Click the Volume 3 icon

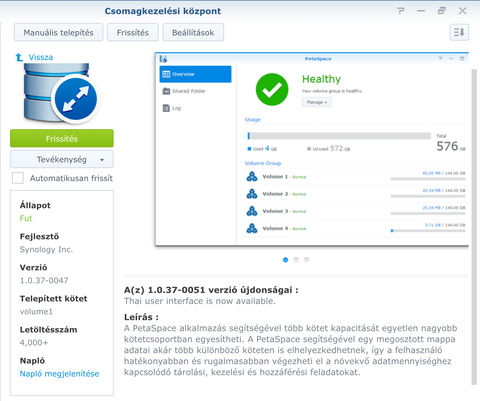pos(252,211)
